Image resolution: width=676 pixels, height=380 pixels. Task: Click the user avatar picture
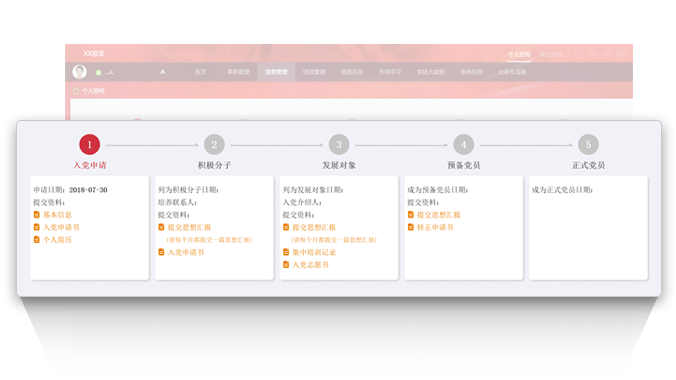click(79, 72)
